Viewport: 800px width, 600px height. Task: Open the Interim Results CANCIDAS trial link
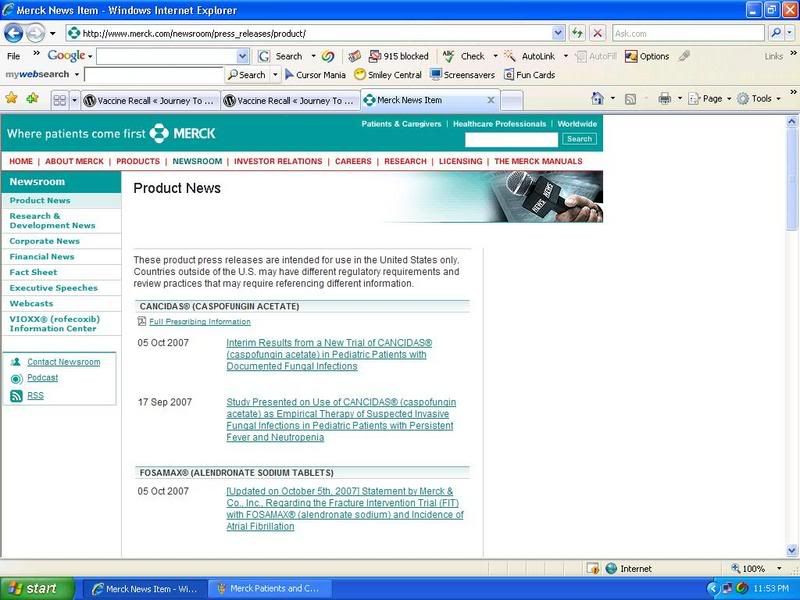coord(329,355)
